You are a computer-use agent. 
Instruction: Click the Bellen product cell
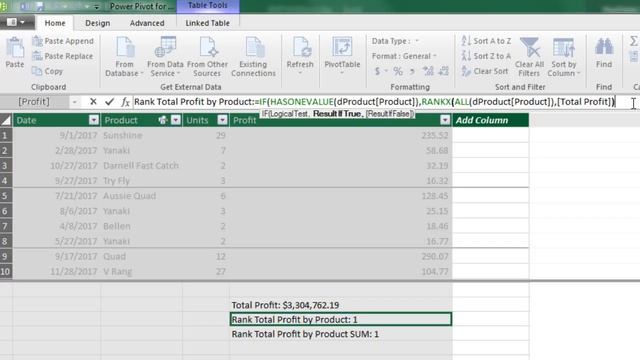point(141,226)
